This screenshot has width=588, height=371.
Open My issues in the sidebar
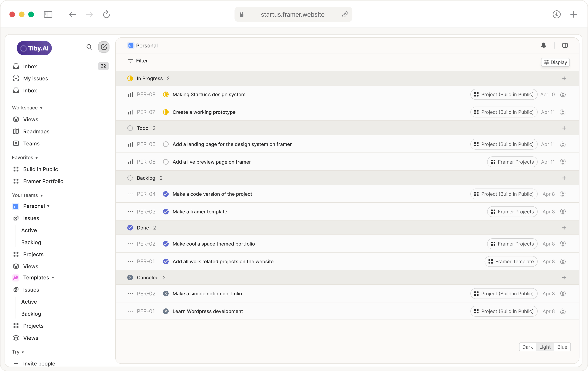pos(35,78)
